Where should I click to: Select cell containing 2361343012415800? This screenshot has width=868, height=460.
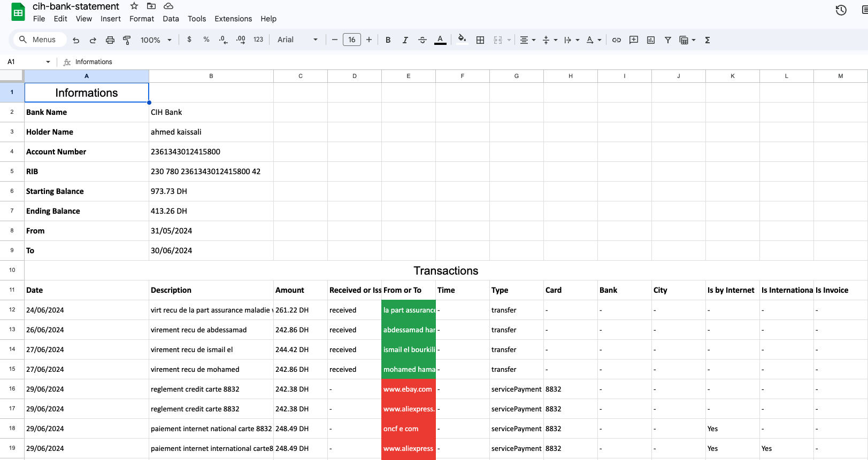tap(211, 152)
